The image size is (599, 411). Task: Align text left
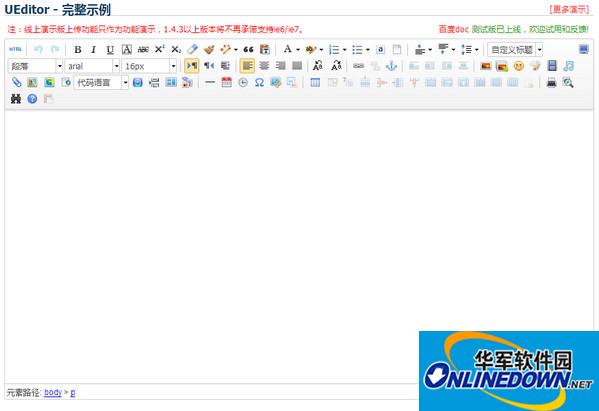click(x=247, y=66)
